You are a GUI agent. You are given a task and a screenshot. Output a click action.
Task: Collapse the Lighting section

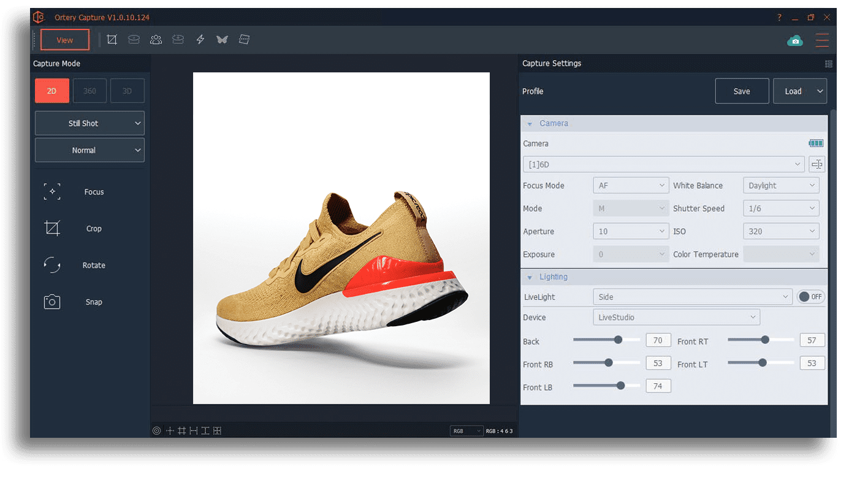coord(530,277)
